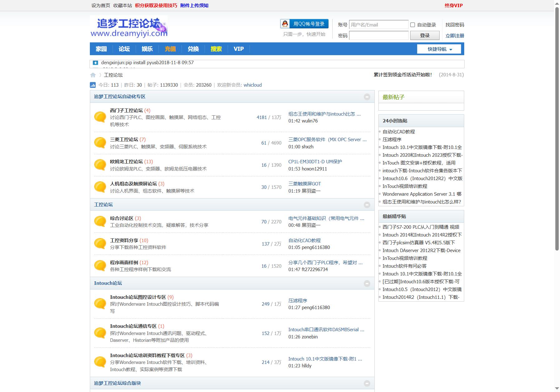The width and height of the screenshot is (560, 392).
Task: Open the 三菱工控论坛 forum title
Action: (124, 139)
